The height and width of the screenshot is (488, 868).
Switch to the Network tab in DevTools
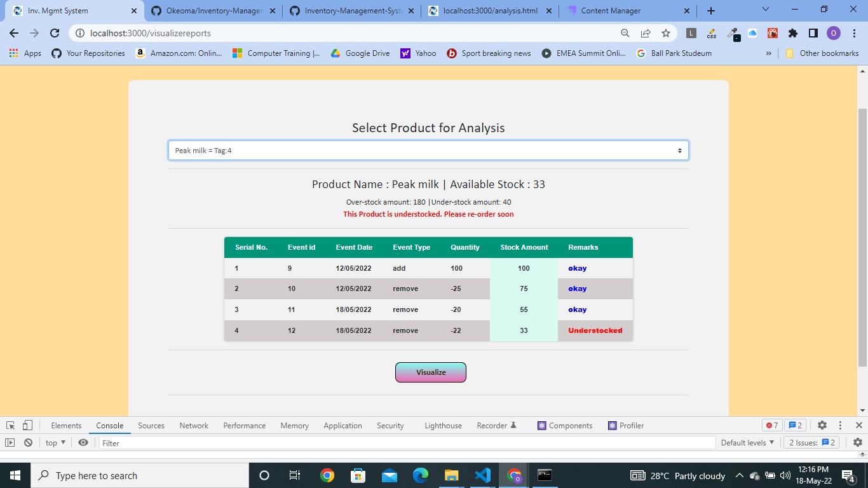[x=194, y=425]
